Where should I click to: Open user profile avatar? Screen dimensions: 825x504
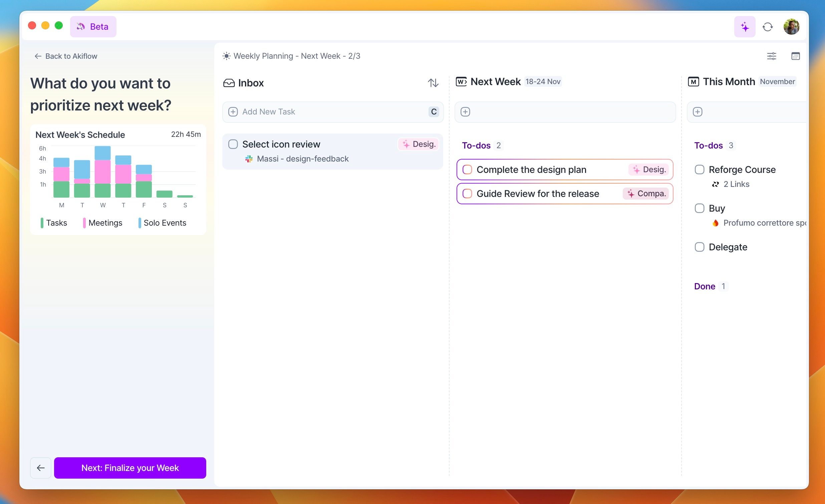[791, 27]
